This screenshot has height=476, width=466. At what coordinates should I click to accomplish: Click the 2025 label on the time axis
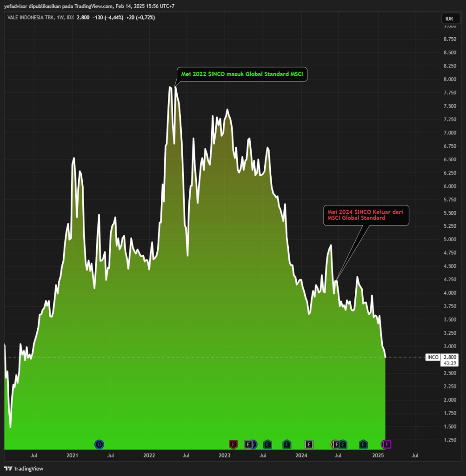coord(378,456)
